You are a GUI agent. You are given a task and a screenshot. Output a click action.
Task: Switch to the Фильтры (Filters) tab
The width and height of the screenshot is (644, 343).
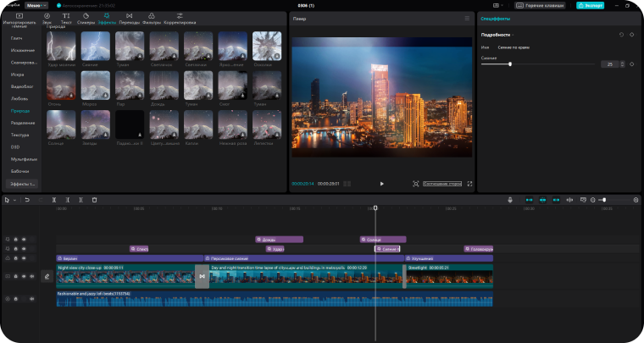coord(151,18)
